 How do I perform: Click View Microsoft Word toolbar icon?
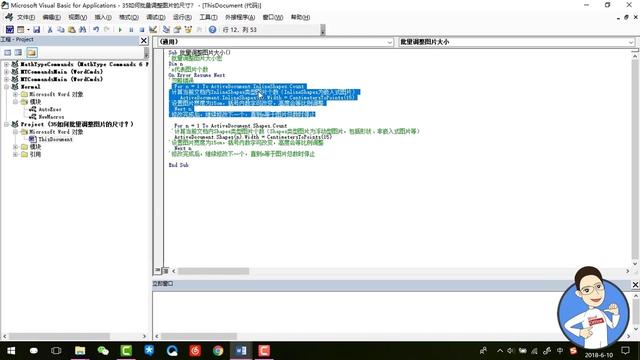pos(9,29)
